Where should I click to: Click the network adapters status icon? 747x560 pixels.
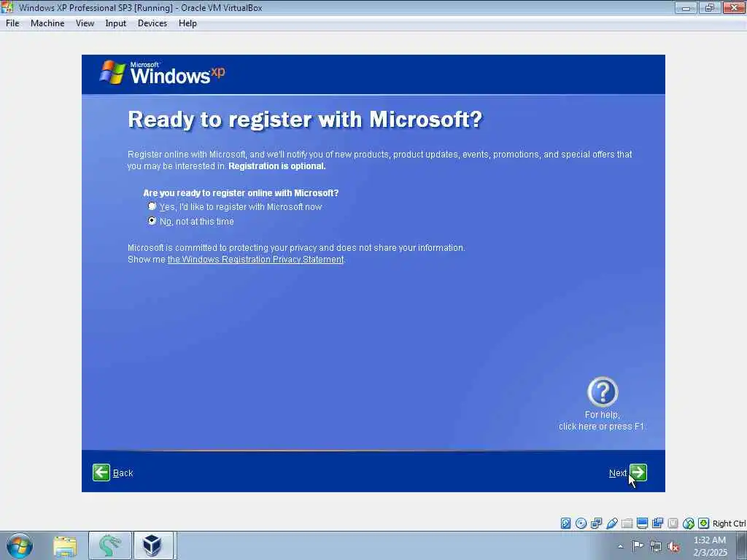(596, 524)
